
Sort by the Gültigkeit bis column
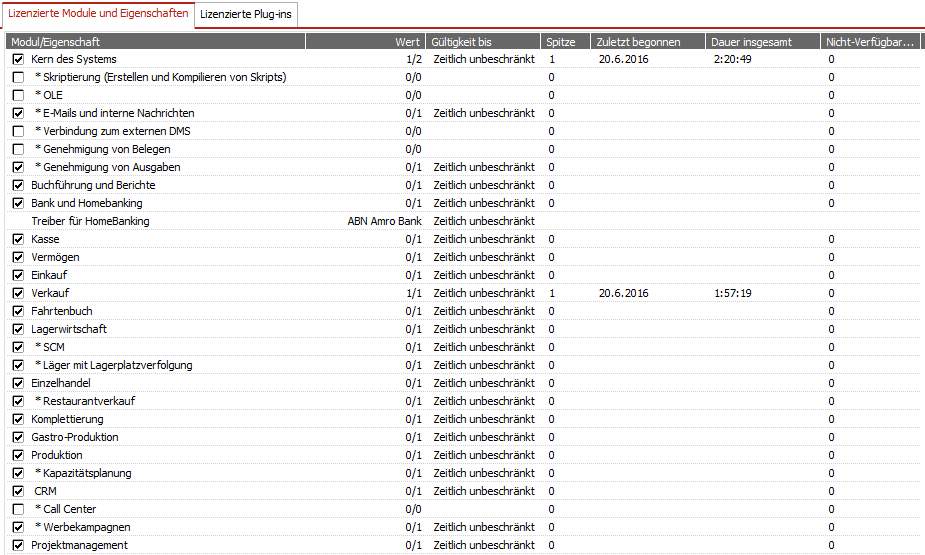coord(483,41)
